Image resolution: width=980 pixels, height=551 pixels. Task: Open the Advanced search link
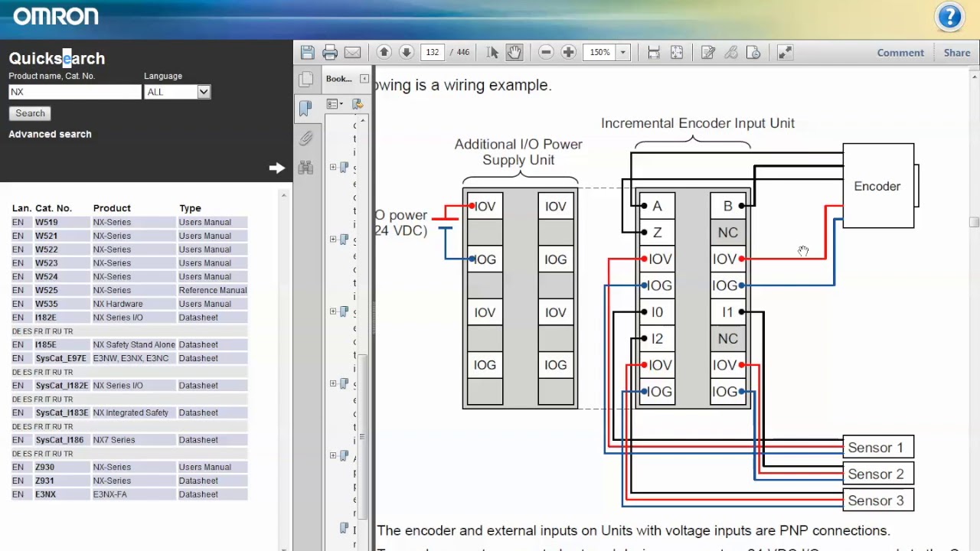point(50,134)
